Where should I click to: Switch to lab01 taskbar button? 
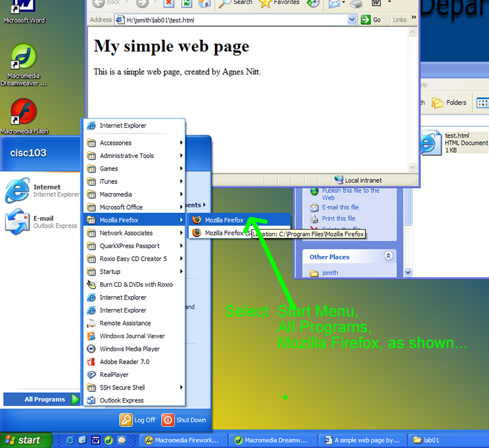click(448, 440)
